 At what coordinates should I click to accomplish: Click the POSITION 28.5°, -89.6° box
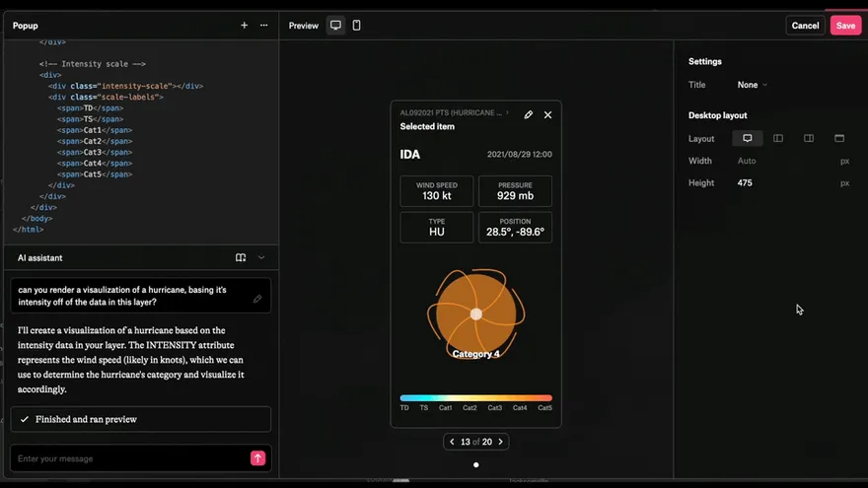coord(515,227)
